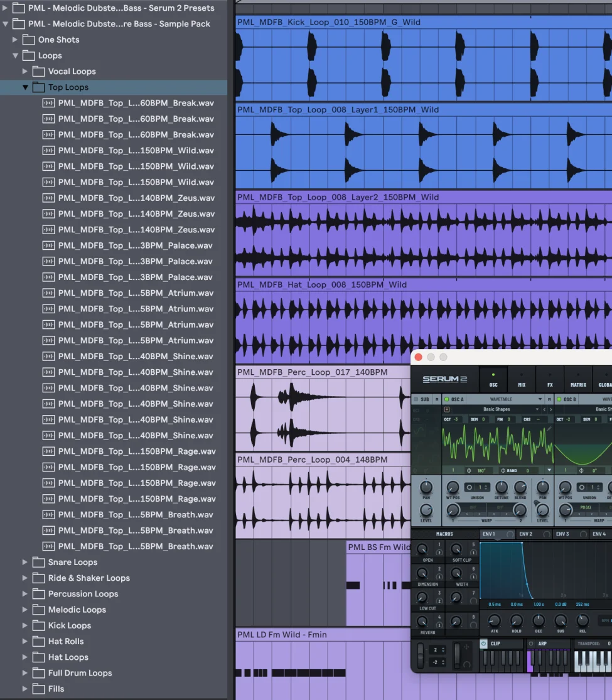
Task: Enable the ARP power button in Serum
Action: pyautogui.click(x=531, y=643)
